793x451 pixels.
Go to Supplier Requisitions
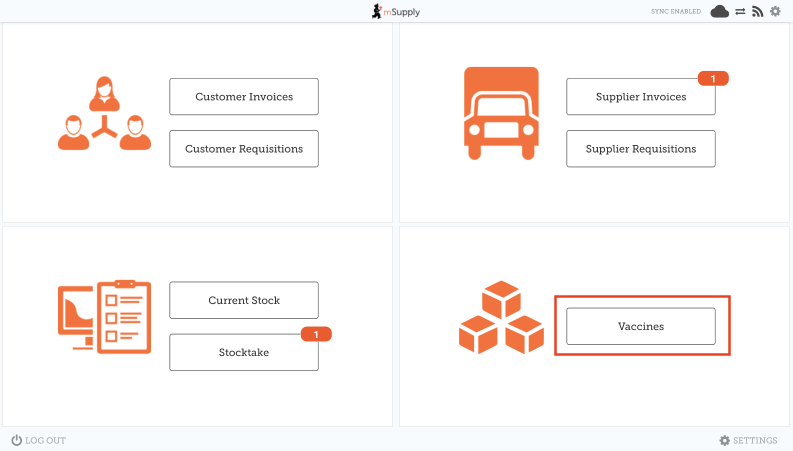(x=641, y=149)
